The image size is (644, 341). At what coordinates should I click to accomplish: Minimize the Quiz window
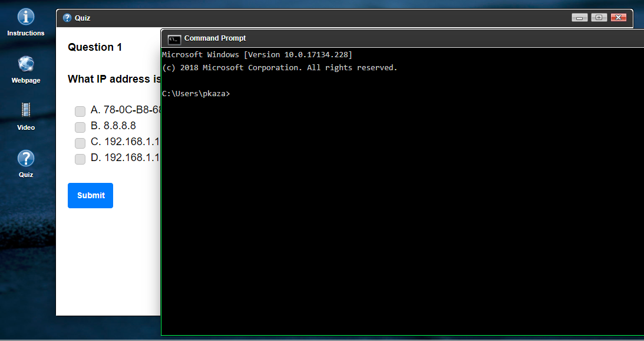click(x=580, y=17)
